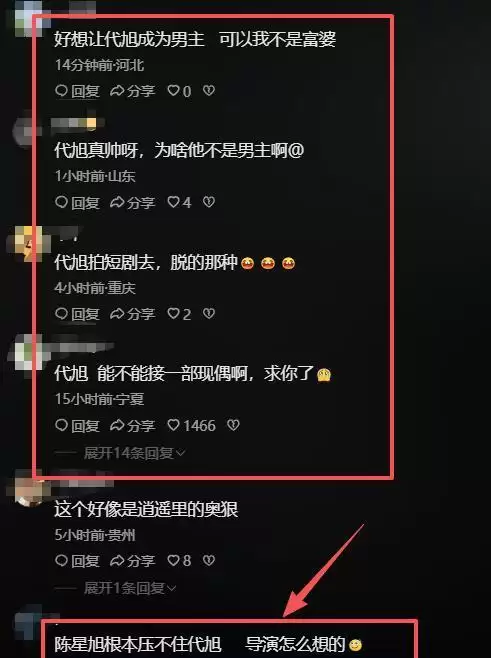The height and width of the screenshot is (658, 491).
Task: Share the 贵州 comment about 逍遥
Action: [x=133, y=561]
